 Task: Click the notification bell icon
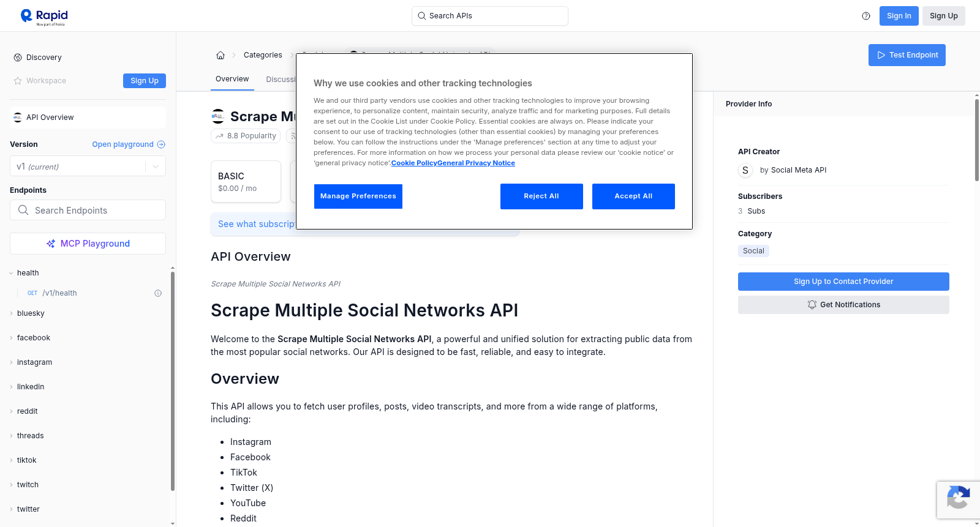(812, 305)
